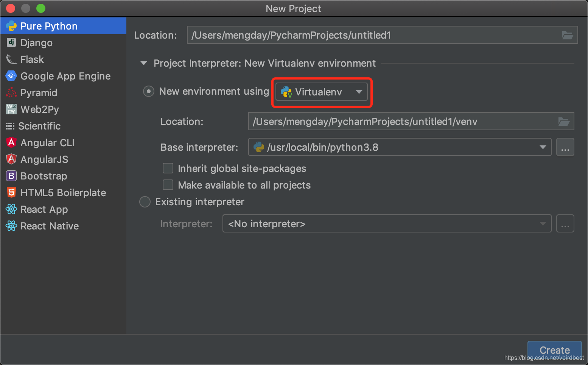The height and width of the screenshot is (365, 588).
Task: Click the HTML5 Boilerplate icon
Action: pyautogui.click(x=11, y=192)
